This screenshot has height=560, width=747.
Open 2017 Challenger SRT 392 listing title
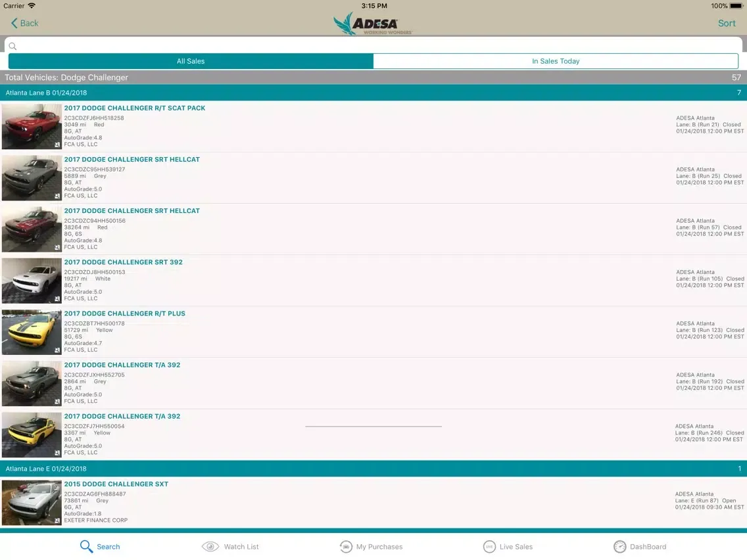point(124,262)
